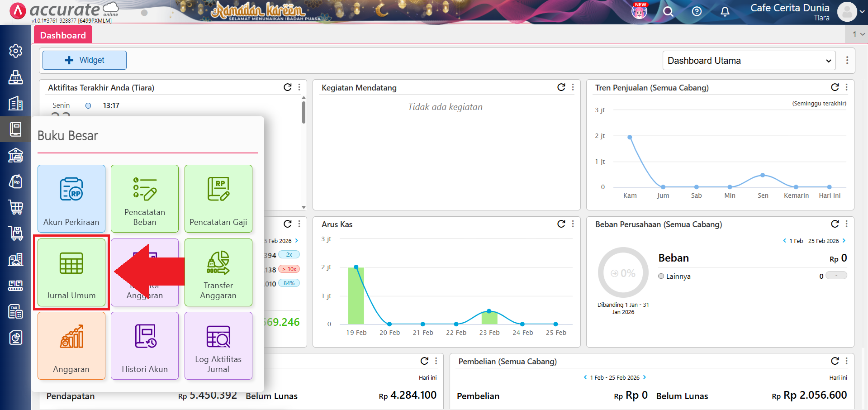Open Akun Perkiraan tile

(x=71, y=198)
